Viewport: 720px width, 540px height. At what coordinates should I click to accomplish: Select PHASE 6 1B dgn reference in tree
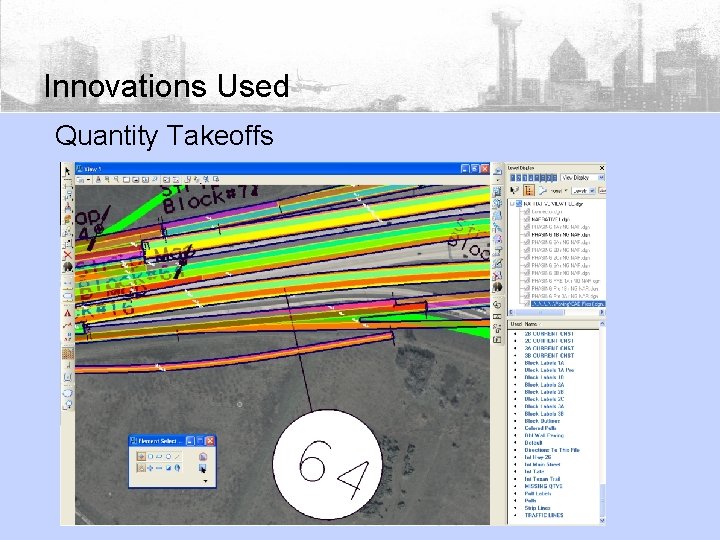point(560,235)
